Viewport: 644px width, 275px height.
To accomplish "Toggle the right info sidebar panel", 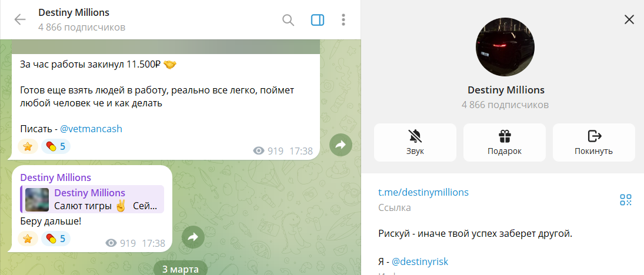I will [x=318, y=20].
